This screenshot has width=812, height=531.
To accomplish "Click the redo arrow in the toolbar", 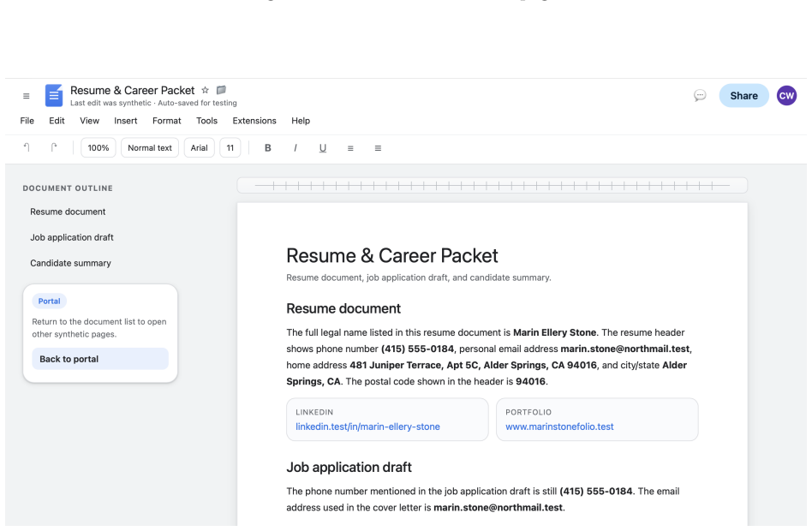I will point(54,147).
